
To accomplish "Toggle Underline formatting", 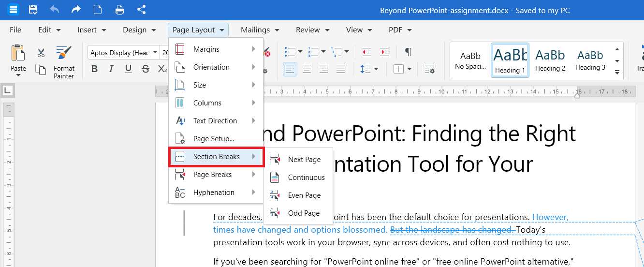I will coord(128,69).
